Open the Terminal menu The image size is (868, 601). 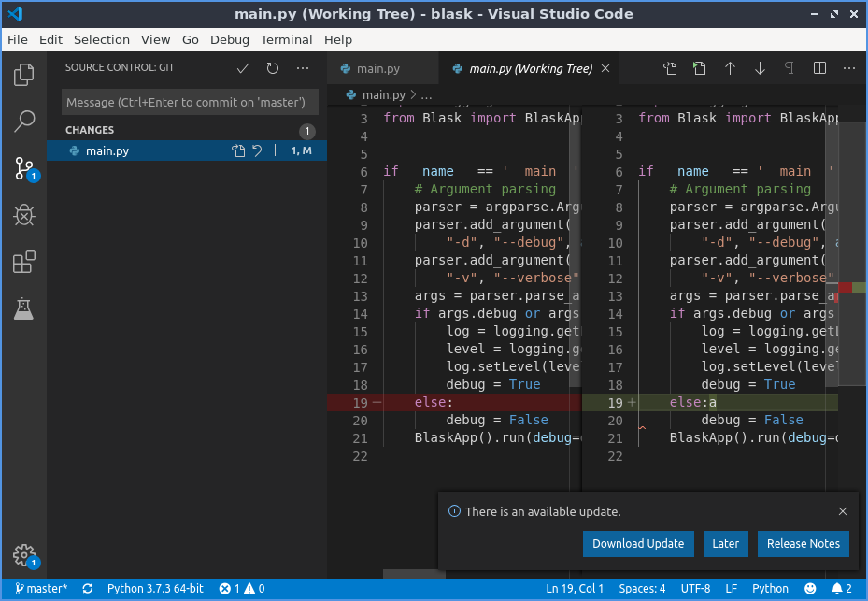(x=286, y=39)
